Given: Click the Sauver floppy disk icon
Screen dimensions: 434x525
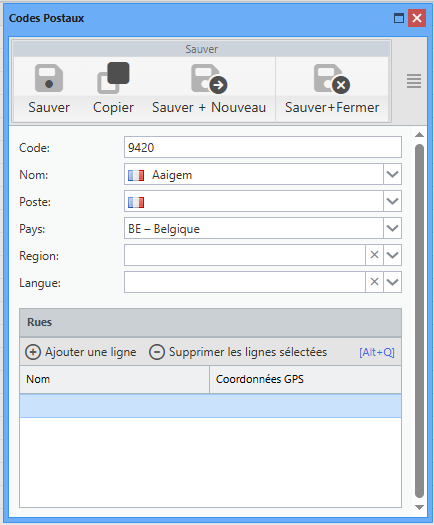Looking at the screenshot, I should [x=49, y=78].
